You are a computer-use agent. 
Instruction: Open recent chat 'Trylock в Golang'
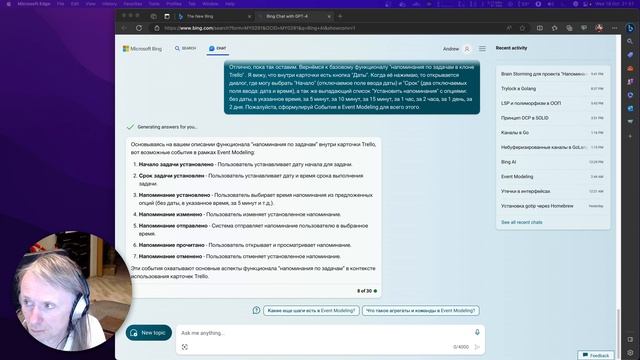(x=552, y=89)
